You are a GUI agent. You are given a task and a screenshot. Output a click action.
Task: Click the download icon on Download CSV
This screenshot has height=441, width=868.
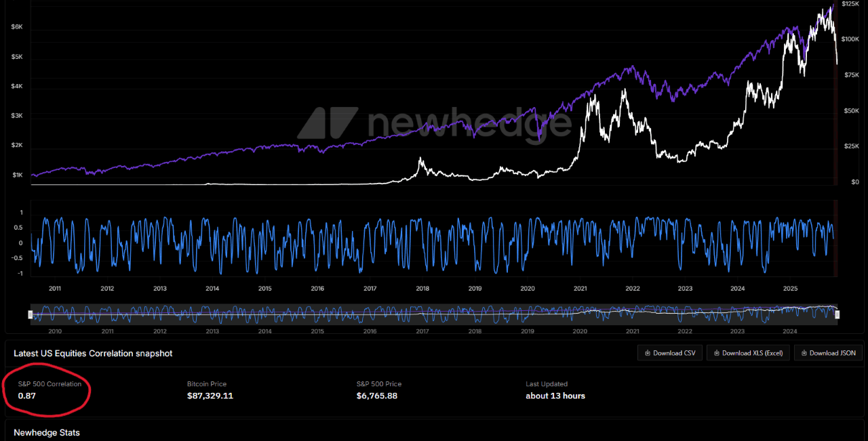click(x=648, y=353)
